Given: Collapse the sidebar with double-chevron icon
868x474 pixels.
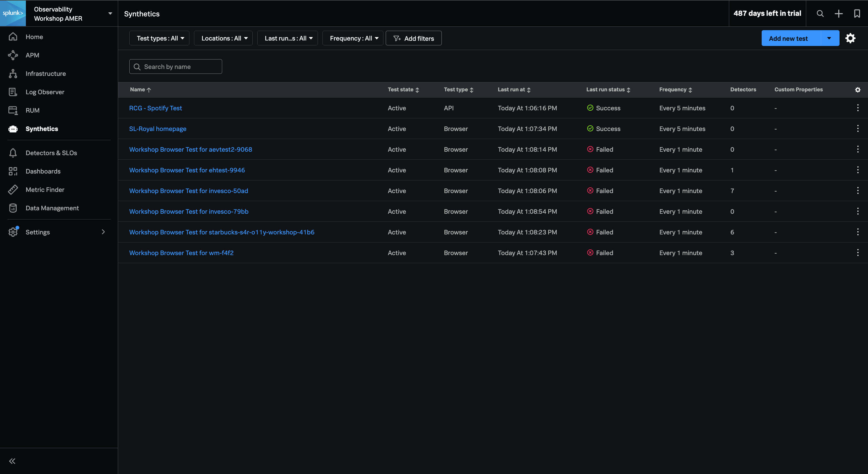Looking at the screenshot, I should pyautogui.click(x=12, y=461).
